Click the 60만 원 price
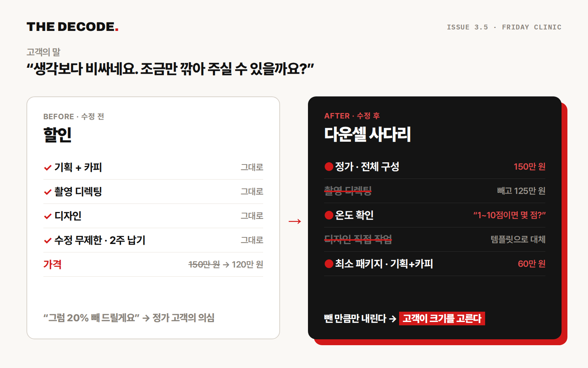Image resolution: width=588 pixels, height=368 pixels. [531, 264]
